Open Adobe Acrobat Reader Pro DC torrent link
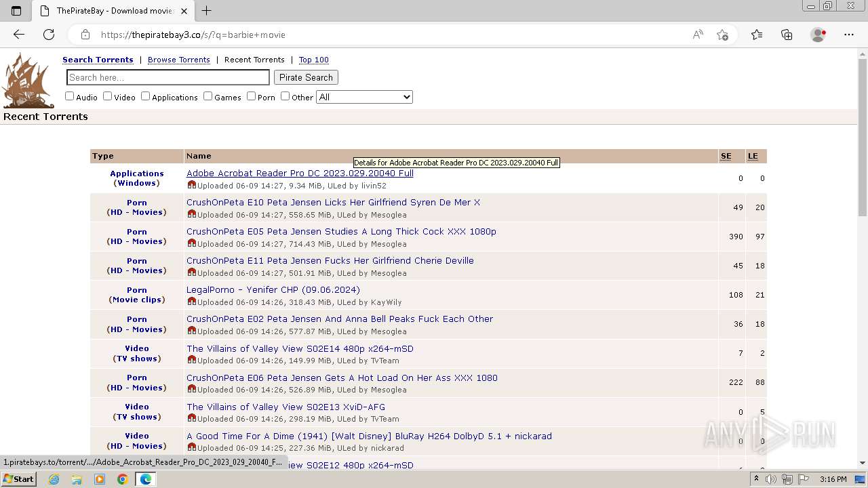Viewport: 868px width, 488px height. (300, 173)
